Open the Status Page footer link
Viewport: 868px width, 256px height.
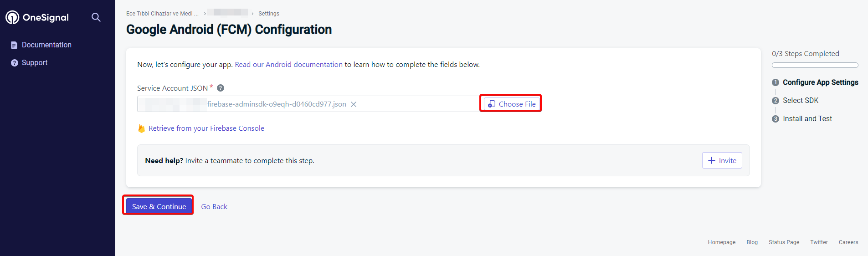click(784, 242)
